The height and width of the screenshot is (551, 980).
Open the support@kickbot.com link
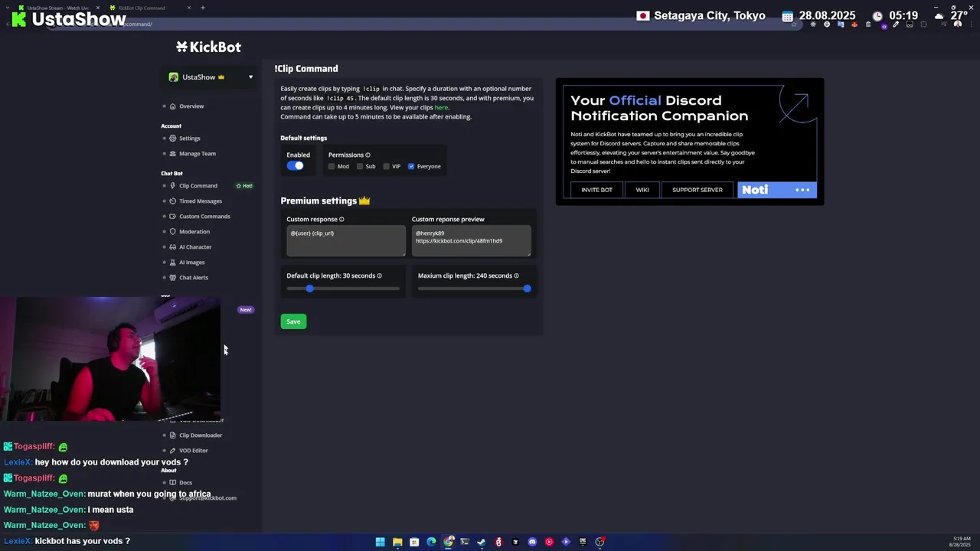point(207,498)
